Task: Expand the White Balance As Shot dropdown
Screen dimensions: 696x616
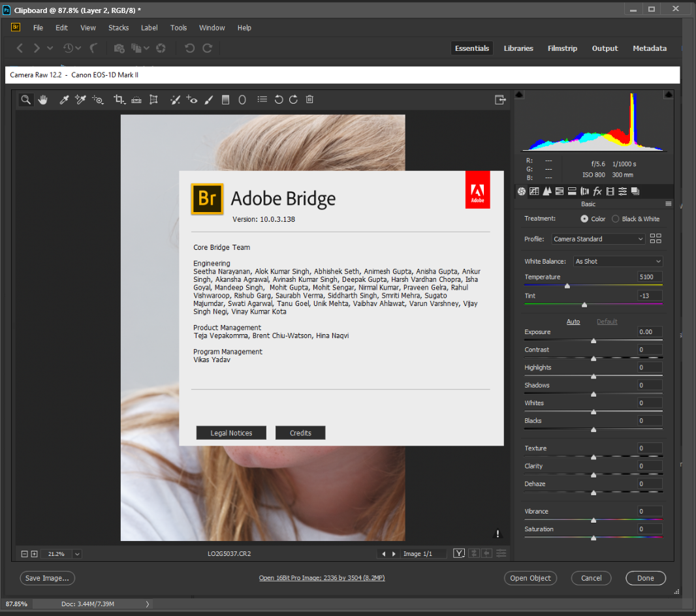Action: tap(618, 262)
